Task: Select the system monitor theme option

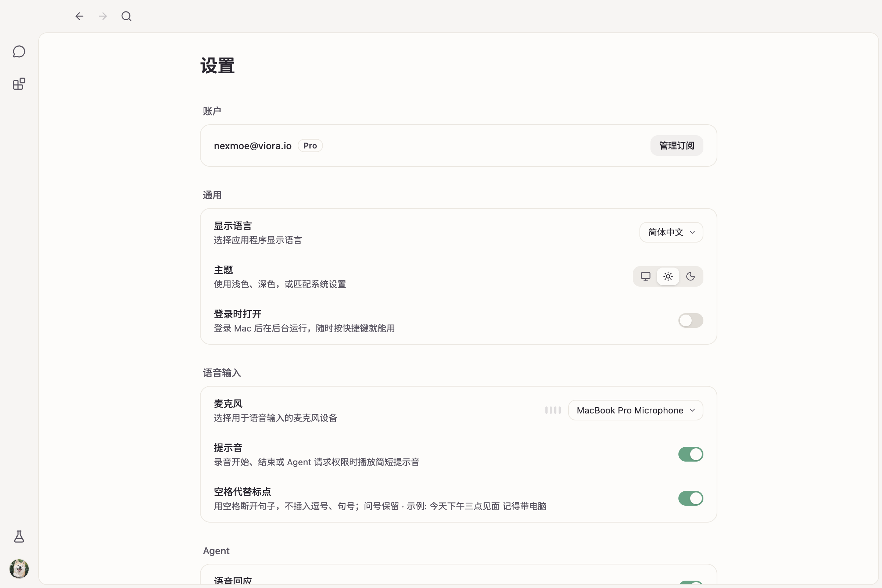Action: click(x=645, y=276)
